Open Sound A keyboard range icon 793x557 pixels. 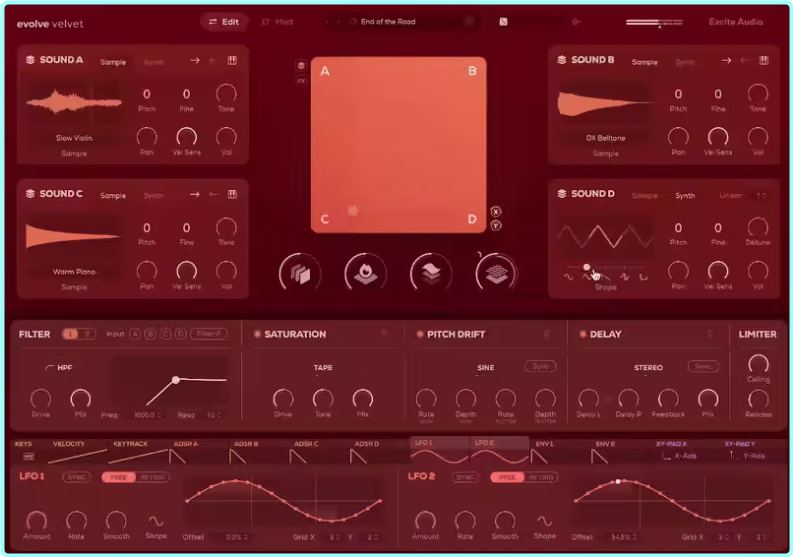point(232,60)
